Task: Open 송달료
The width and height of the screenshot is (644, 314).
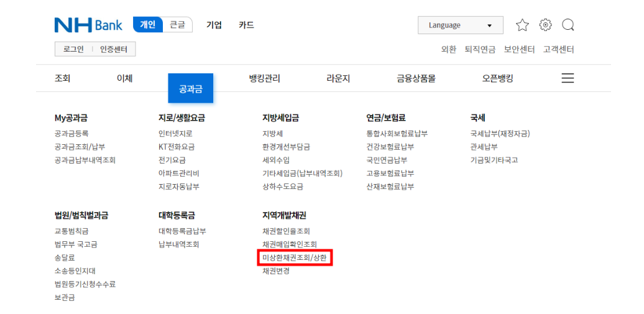Action: (x=65, y=257)
